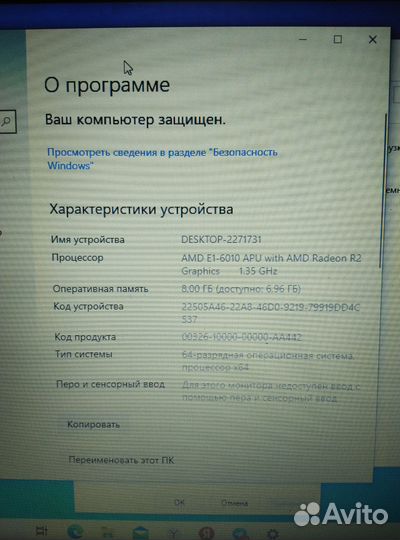
Task: Minimize the О программе settings window
Action: click(x=303, y=39)
